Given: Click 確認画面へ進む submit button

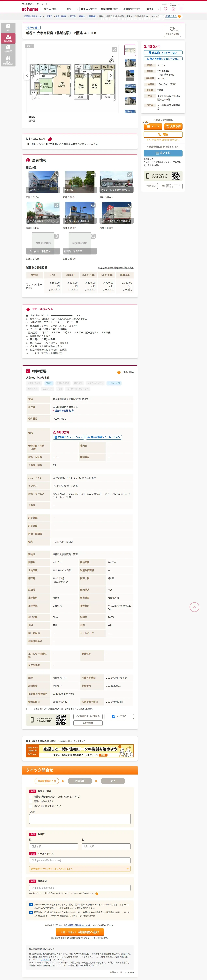Looking at the screenshot, I should click(x=80, y=932).
